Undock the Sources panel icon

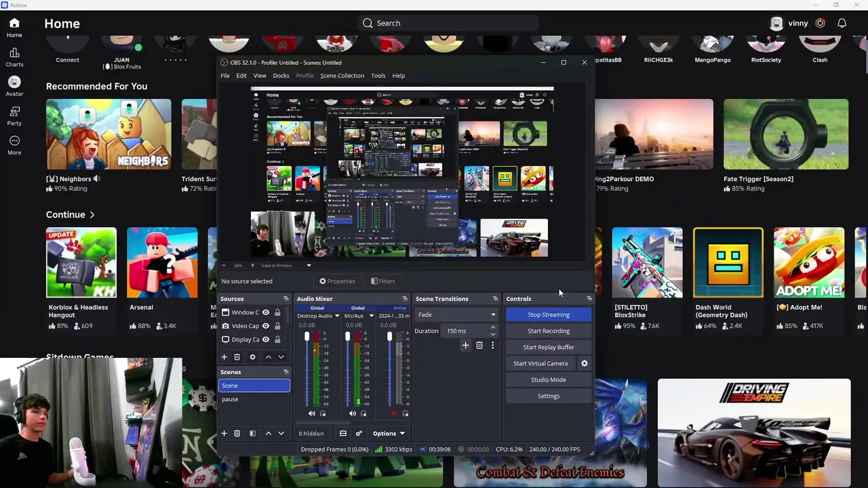click(x=285, y=299)
